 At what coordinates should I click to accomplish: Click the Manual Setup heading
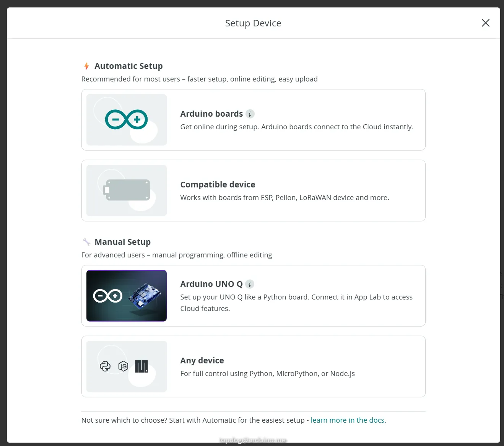click(122, 242)
